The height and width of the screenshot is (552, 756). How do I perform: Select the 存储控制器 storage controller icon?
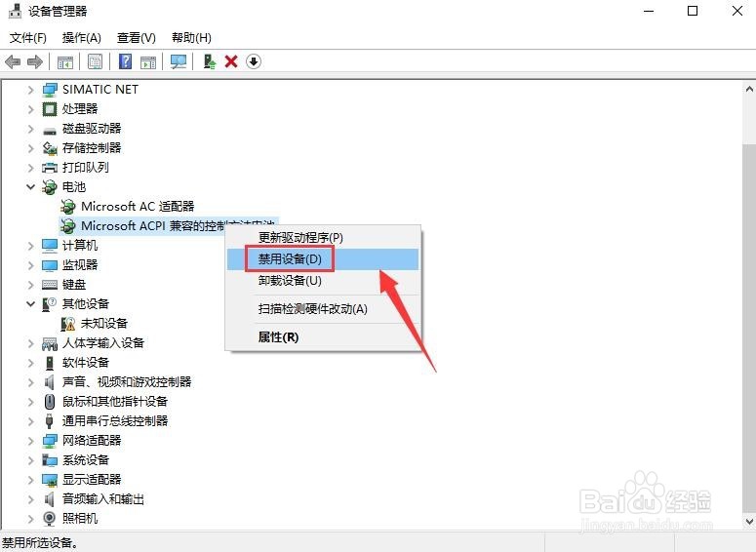click(x=50, y=148)
